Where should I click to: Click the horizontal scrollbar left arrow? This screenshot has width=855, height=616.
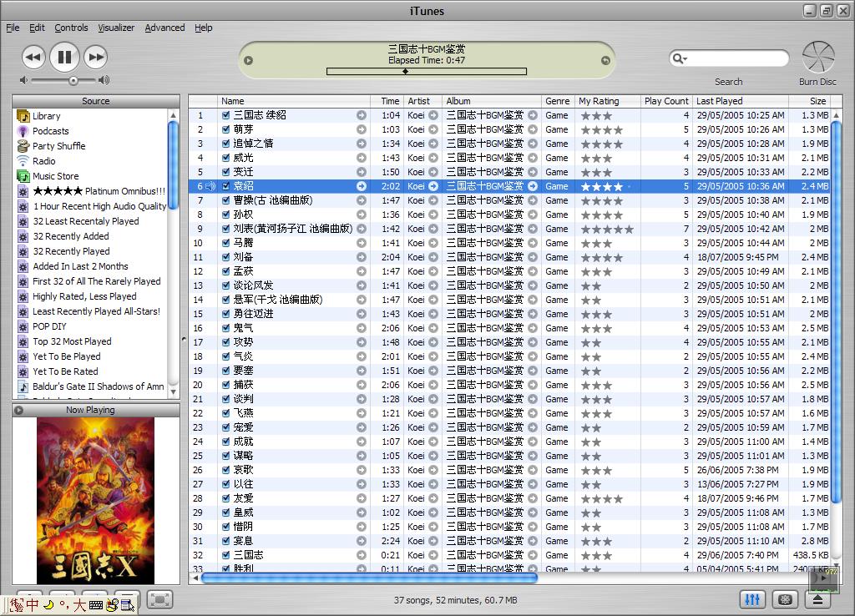tap(195, 578)
